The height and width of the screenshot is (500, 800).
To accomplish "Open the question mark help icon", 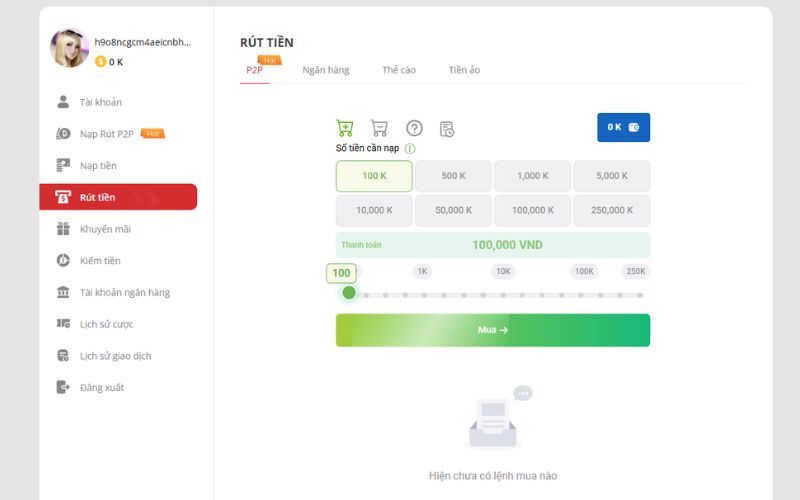I will coord(414,128).
